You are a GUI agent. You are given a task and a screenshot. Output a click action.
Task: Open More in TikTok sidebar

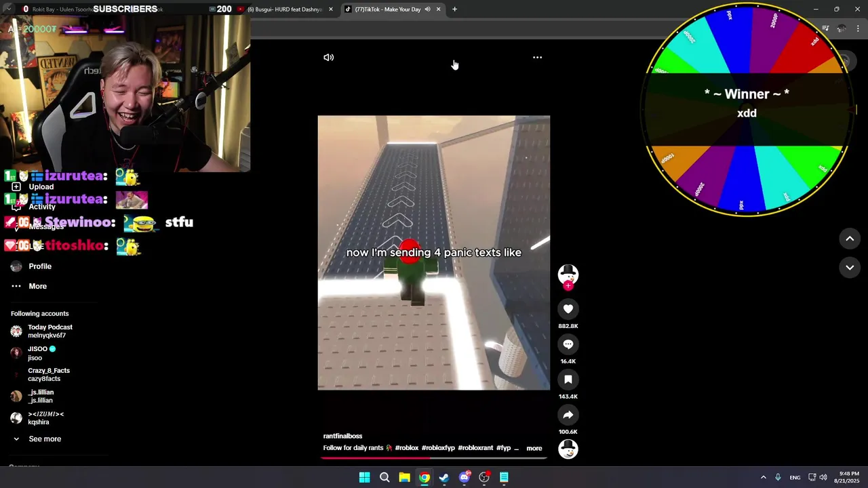click(38, 286)
